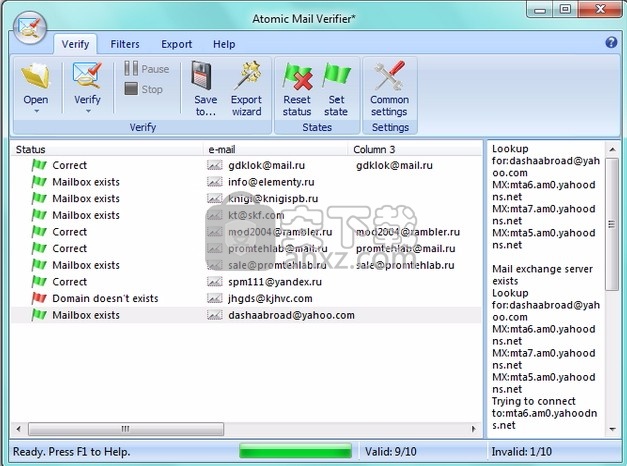Image resolution: width=627 pixels, height=466 pixels.
Task: Click the log panel scroll up arrow
Action: click(612, 150)
